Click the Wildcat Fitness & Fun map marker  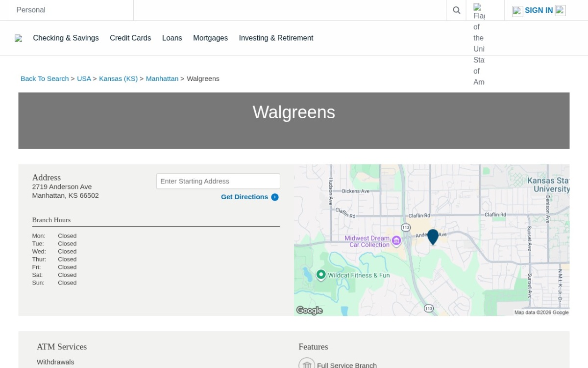tap(321, 275)
